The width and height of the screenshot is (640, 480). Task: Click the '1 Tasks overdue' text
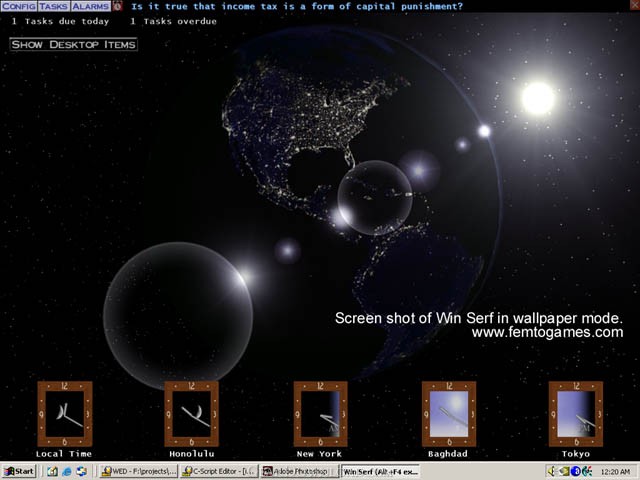[x=171, y=21]
